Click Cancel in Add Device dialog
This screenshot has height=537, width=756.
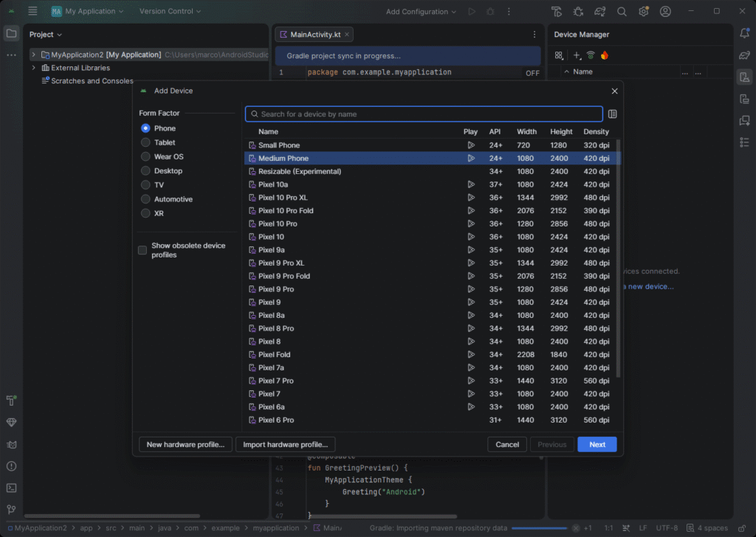[507, 445]
